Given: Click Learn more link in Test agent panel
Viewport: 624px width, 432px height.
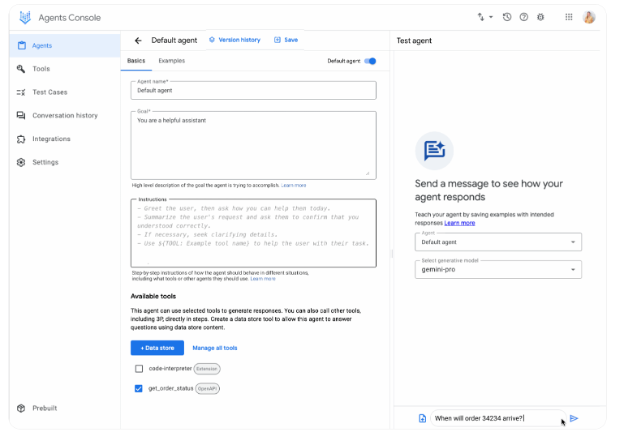Looking at the screenshot, I should [x=460, y=223].
